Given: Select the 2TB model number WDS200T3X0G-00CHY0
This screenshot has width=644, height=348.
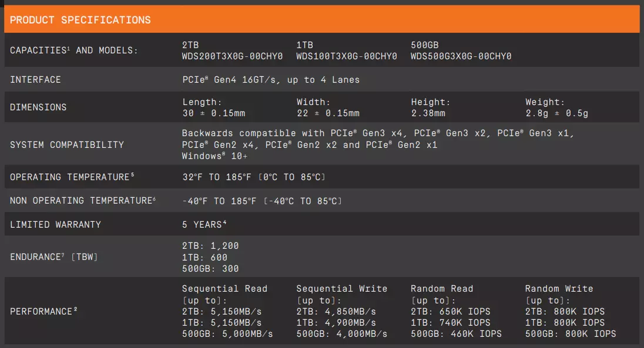Looking at the screenshot, I should pyautogui.click(x=233, y=56).
